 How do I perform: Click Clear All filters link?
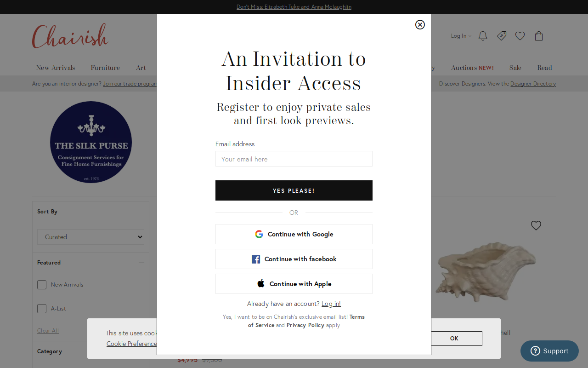tap(48, 331)
